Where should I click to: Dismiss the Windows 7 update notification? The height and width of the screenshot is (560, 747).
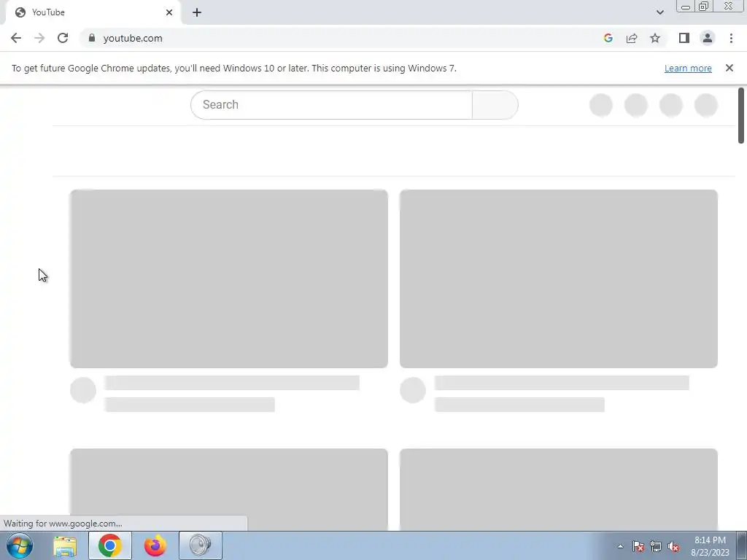click(x=729, y=68)
